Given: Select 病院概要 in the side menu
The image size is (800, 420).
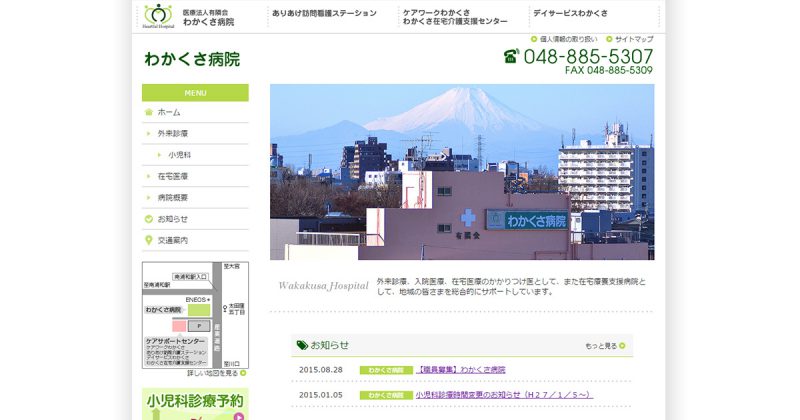Looking at the screenshot, I should click(195, 198).
